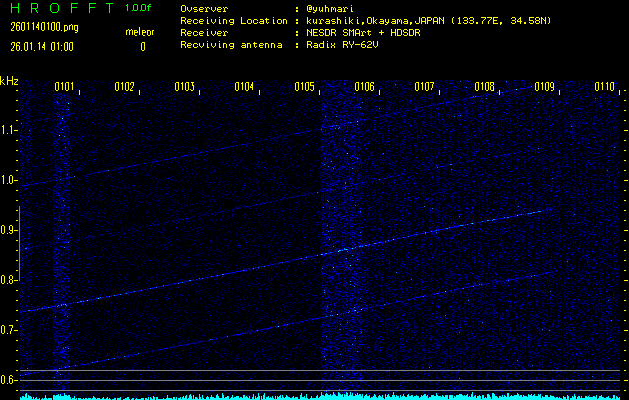Select the 0108 time tick label

point(484,87)
